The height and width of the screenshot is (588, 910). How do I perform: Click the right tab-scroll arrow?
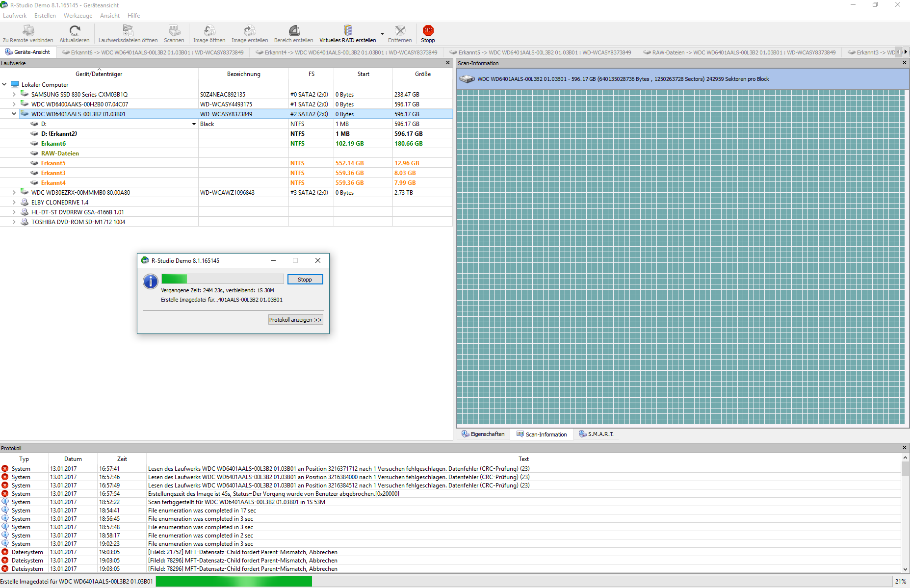tap(906, 52)
